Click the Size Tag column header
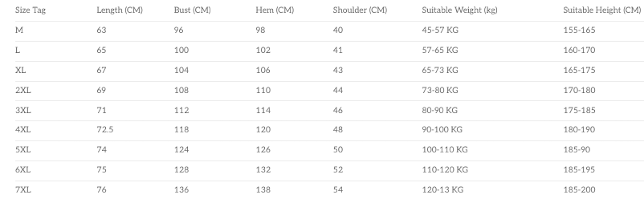The image size is (644, 199). pos(30,10)
